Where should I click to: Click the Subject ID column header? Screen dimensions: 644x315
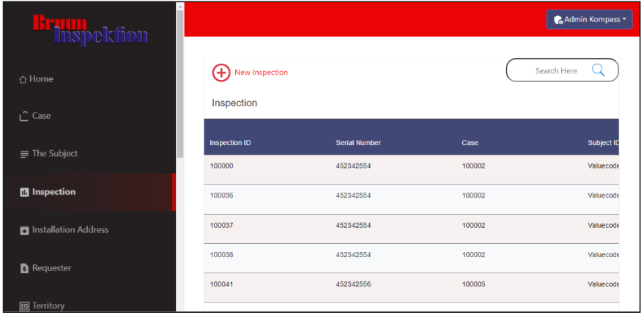pos(604,143)
